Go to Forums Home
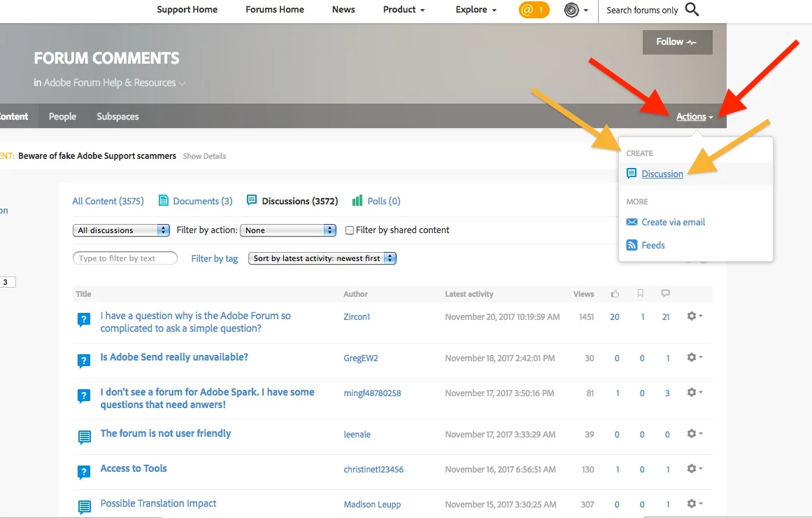Screen dimensions: 812x518 pyautogui.click(x=274, y=9)
